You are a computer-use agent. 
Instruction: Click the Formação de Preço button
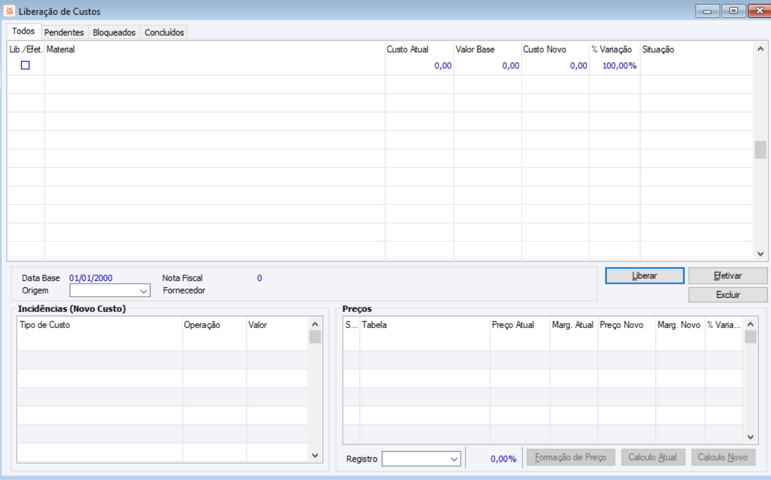pos(570,457)
